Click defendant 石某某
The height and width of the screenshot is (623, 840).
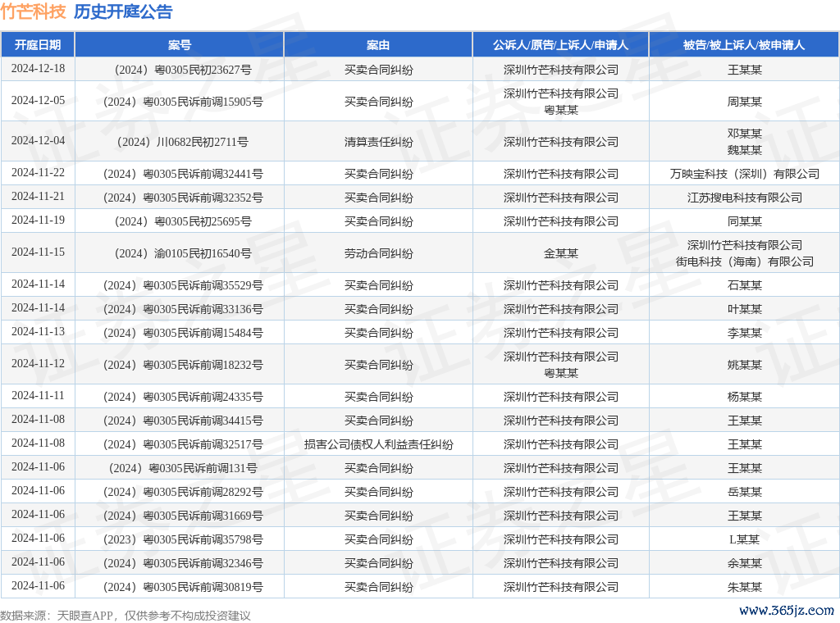[745, 286]
